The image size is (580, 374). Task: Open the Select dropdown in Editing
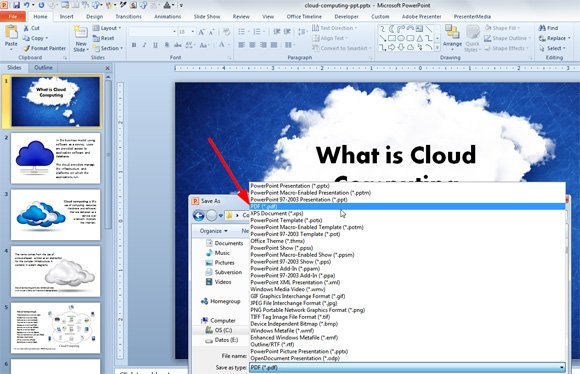[552, 48]
